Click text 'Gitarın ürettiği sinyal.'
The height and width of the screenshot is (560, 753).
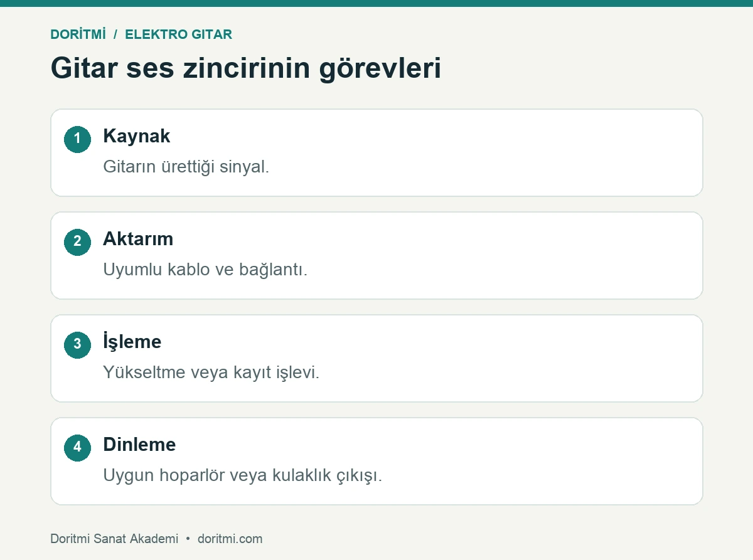(186, 167)
